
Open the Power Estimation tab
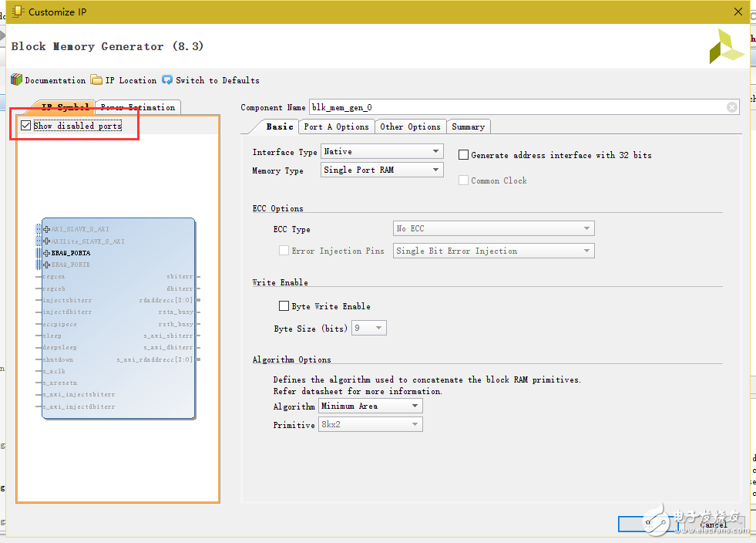click(140, 107)
